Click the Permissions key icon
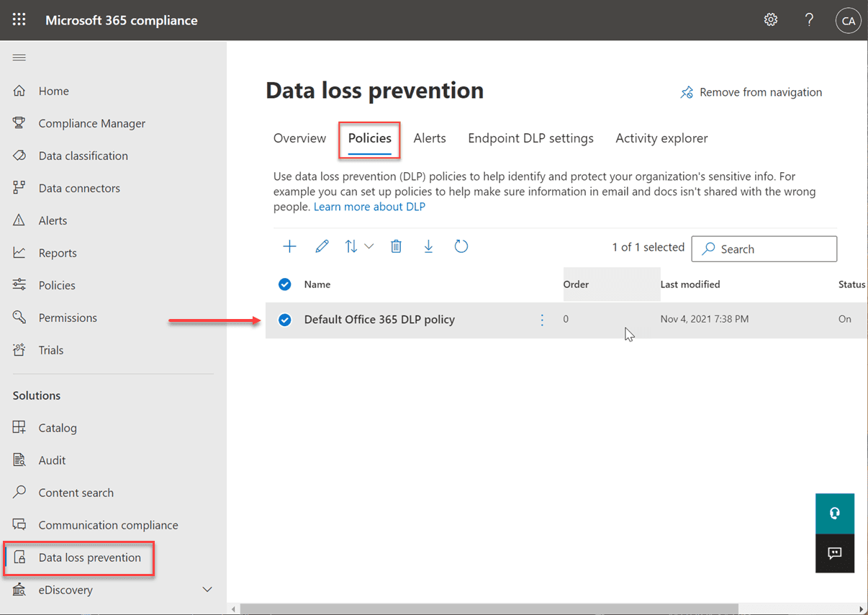Screen dimensions: 868x615 point(19,318)
